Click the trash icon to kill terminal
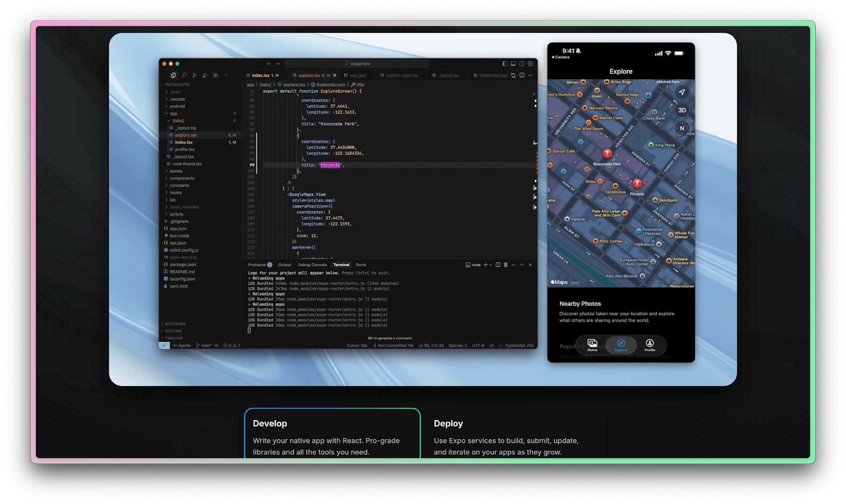Viewport: 846px width, 504px height. pos(505,265)
